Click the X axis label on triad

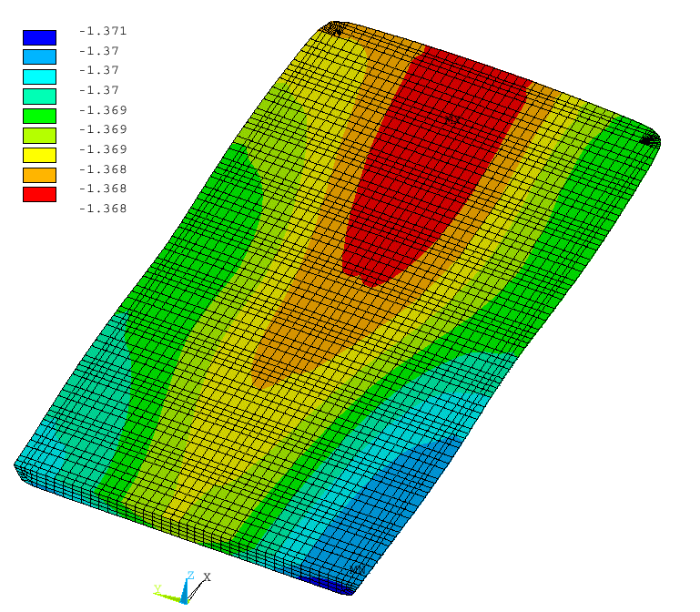(x=208, y=577)
